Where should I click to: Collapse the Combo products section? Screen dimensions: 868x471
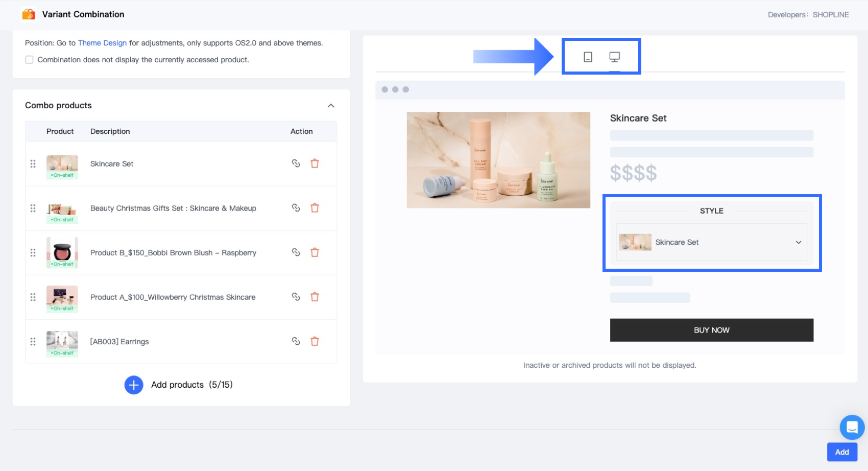(x=331, y=106)
